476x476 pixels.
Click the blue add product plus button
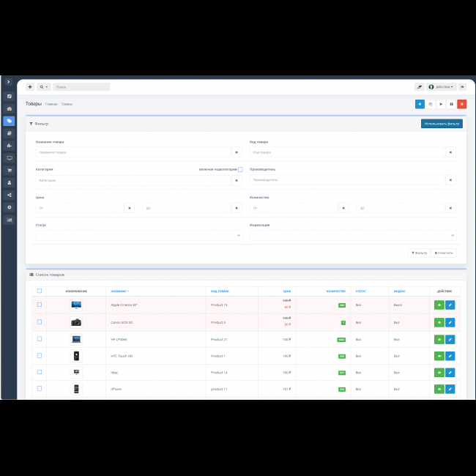tap(420, 104)
